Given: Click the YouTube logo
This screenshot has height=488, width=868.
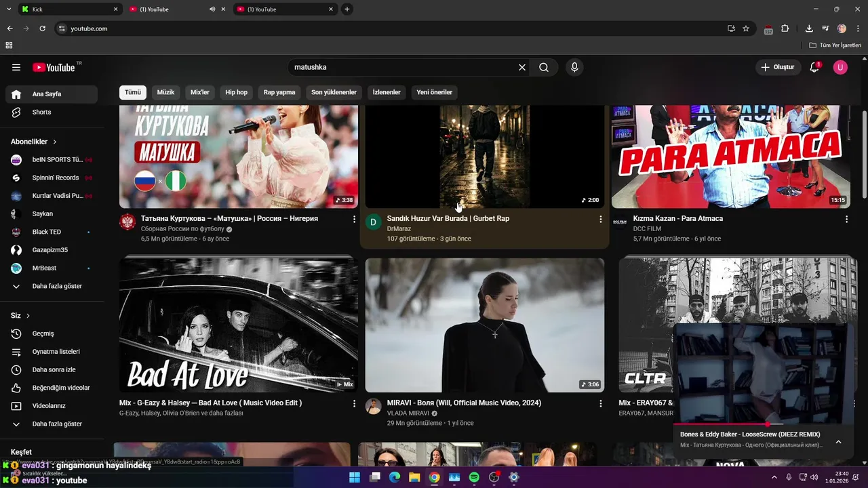Looking at the screenshot, I should click(x=54, y=67).
